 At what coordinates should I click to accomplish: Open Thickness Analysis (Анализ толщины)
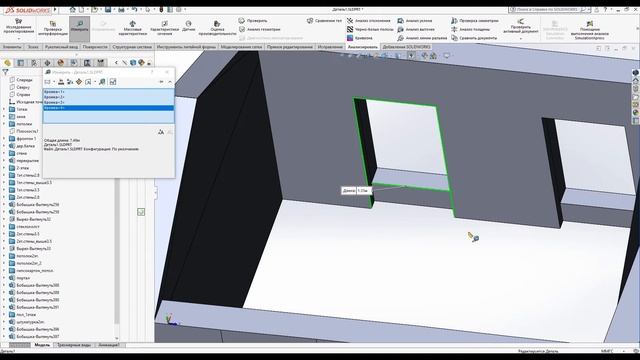(x=471, y=29)
